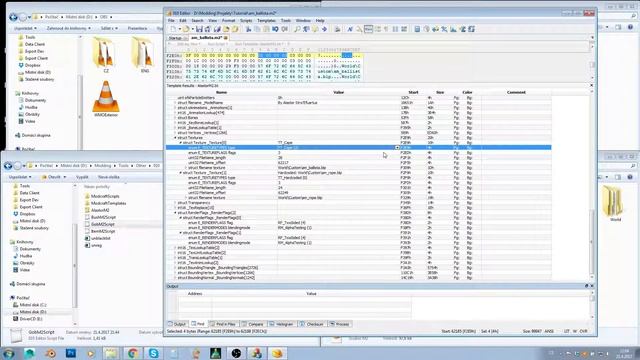Image resolution: width=640 pixels, height=360 pixels.
Task: Click the Start column header
Action: pos(413,92)
